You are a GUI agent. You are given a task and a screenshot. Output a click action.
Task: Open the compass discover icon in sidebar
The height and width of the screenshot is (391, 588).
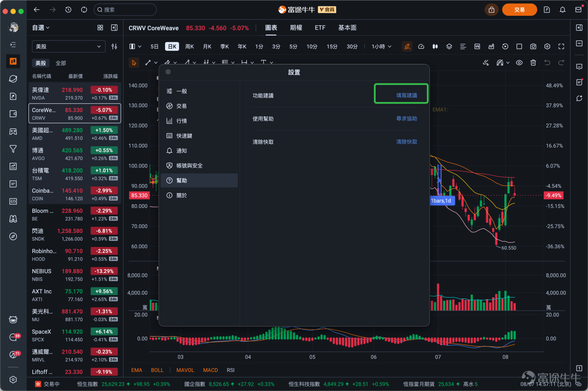coord(13,236)
